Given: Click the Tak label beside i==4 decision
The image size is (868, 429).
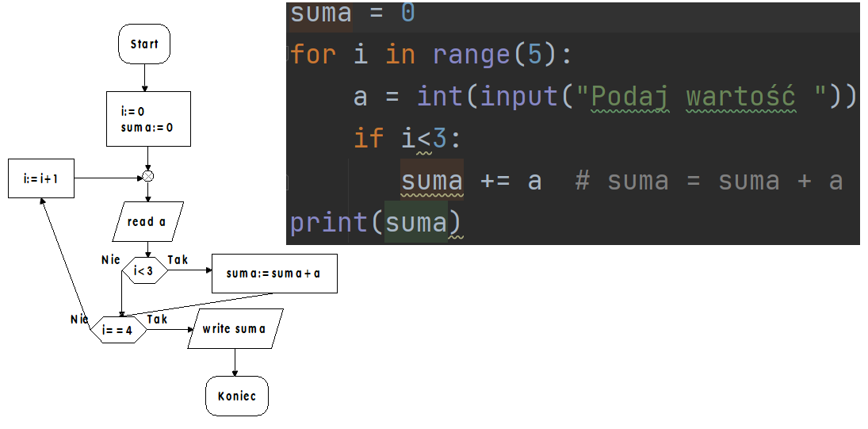Looking at the screenshot, I should (x=157, y=319).
